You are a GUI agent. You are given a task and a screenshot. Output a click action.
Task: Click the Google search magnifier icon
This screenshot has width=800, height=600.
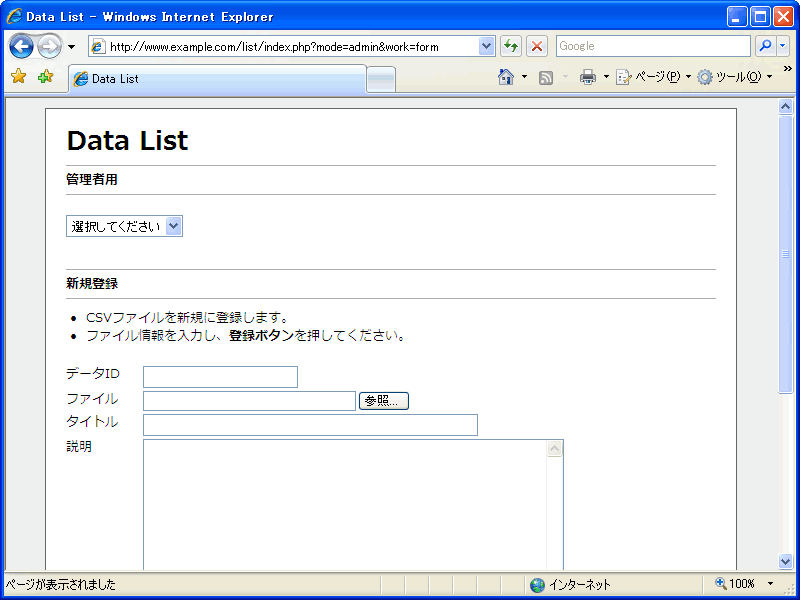click(x=765, y=46)
